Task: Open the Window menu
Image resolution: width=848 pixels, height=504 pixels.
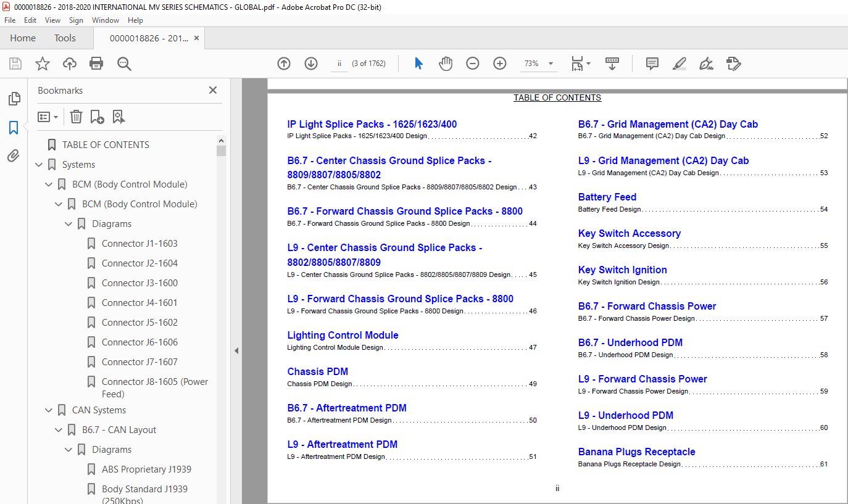Action: pos(106,20)
